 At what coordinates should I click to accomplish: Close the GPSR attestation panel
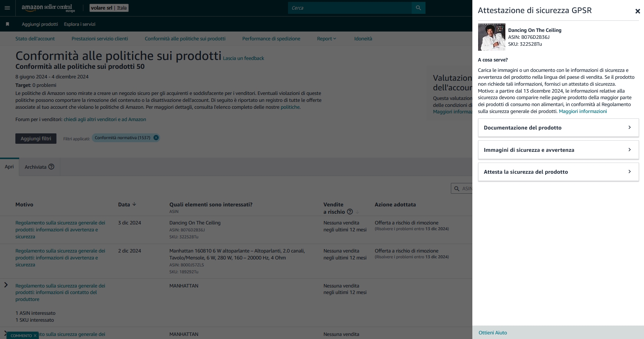[637, 11]
